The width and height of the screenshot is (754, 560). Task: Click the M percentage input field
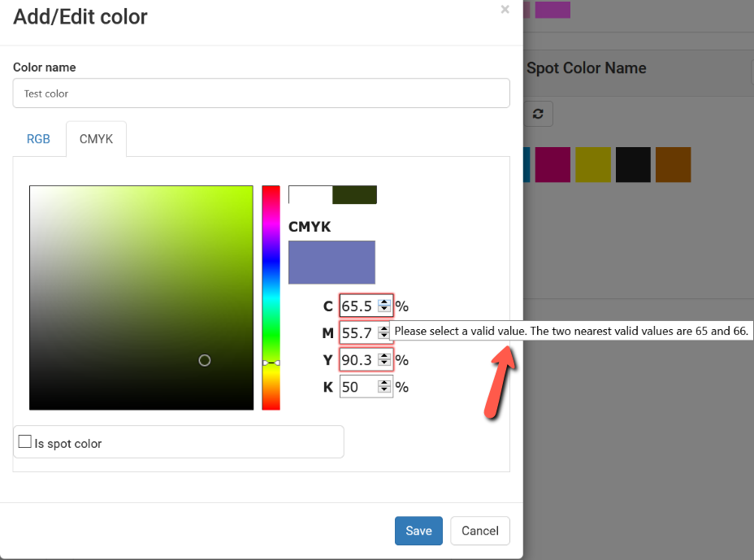(359, 333)
